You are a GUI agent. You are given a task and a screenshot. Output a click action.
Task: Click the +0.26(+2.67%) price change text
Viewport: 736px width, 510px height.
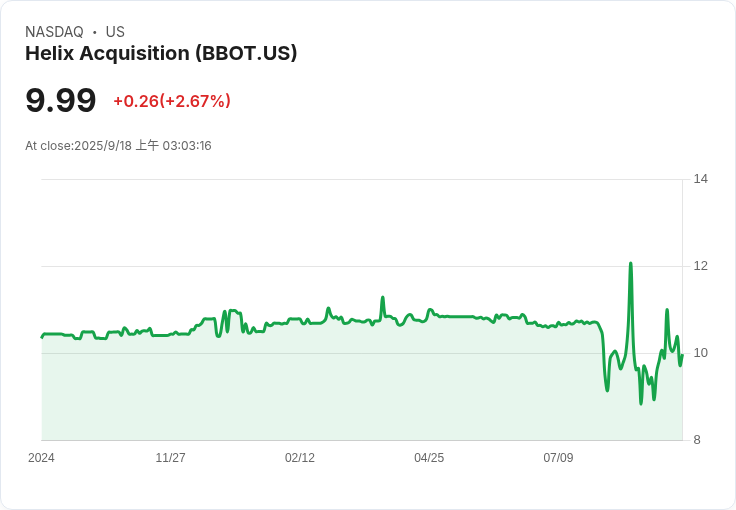click(x=172, y=101)
